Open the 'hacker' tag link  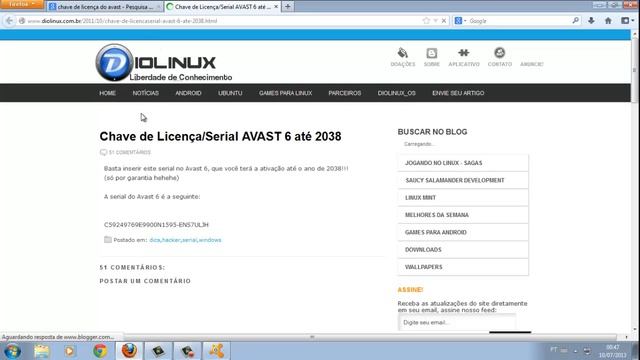pos(171,240)
